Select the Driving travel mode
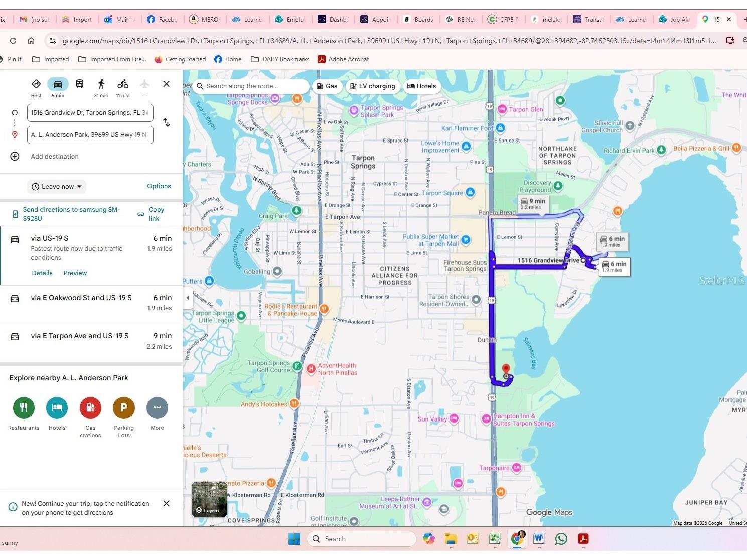The image size is (747, 560). click(x=58, y=84)
